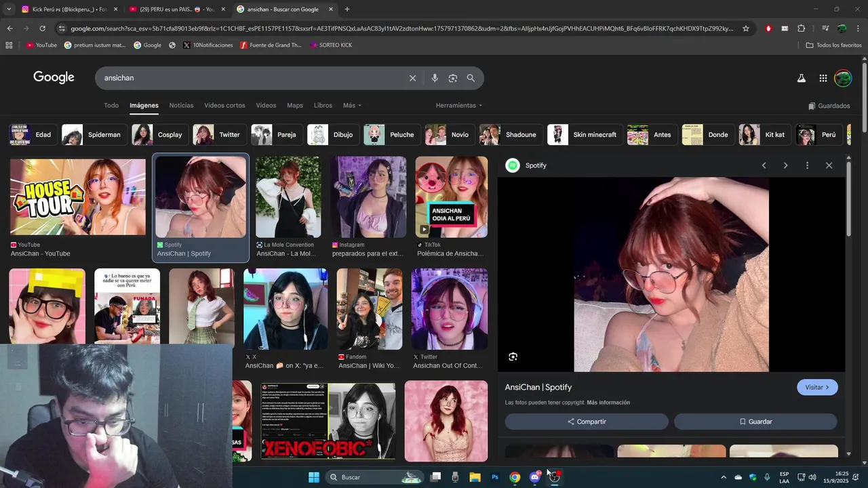The image size is (868, 488).
Task: Select the Skin minecraft suggestion chip
Action: (x=585, y=135)
